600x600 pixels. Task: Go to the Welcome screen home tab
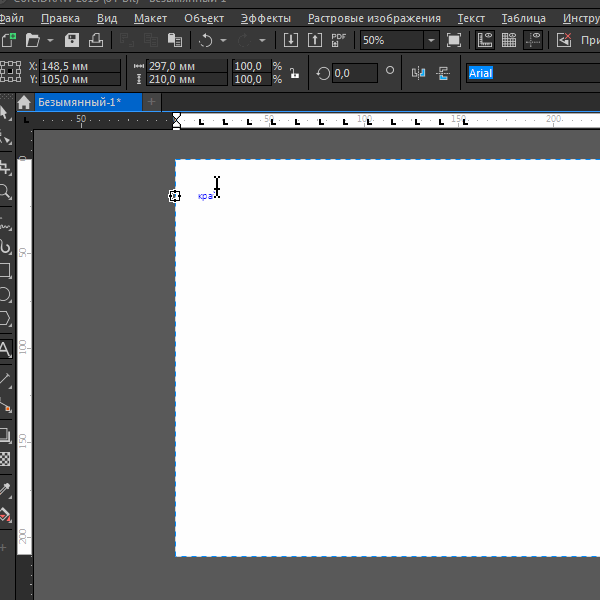point(24,102)
